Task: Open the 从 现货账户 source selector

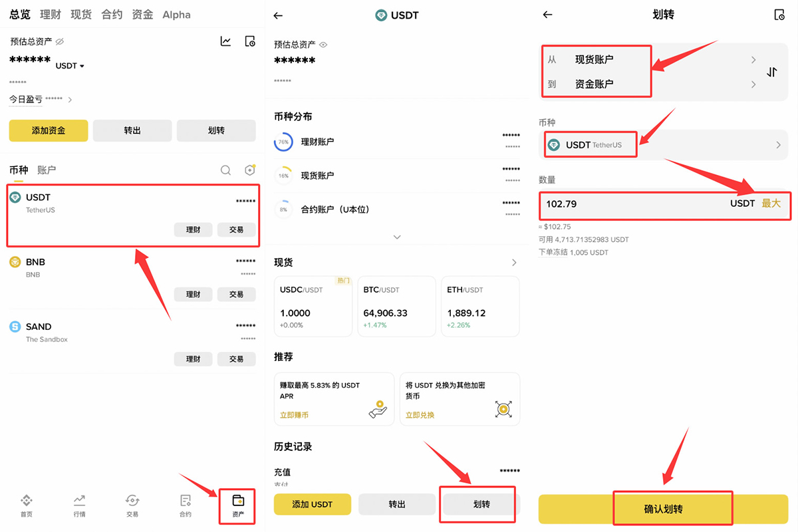Action: pos(652,60)
